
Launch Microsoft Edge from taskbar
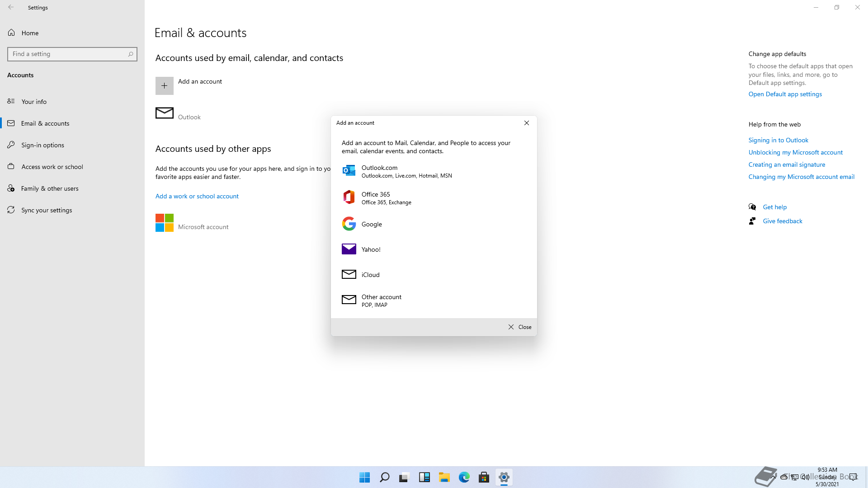point(464,477)
